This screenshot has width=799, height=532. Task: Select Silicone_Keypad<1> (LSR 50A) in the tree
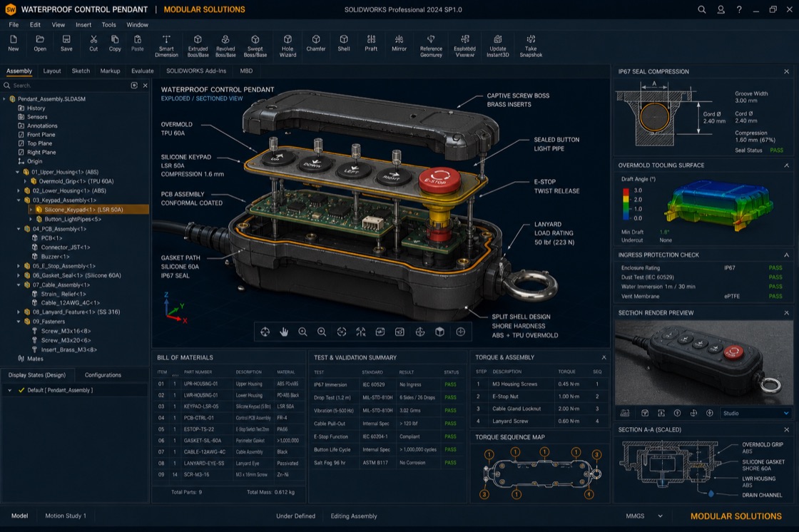click(x=83, y=210)
